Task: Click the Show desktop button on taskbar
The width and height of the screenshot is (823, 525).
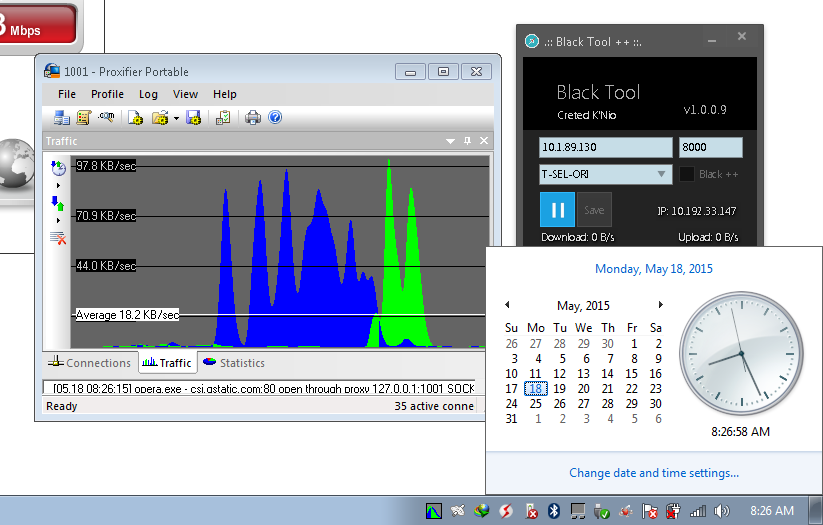Action: (x=817, y=510)
